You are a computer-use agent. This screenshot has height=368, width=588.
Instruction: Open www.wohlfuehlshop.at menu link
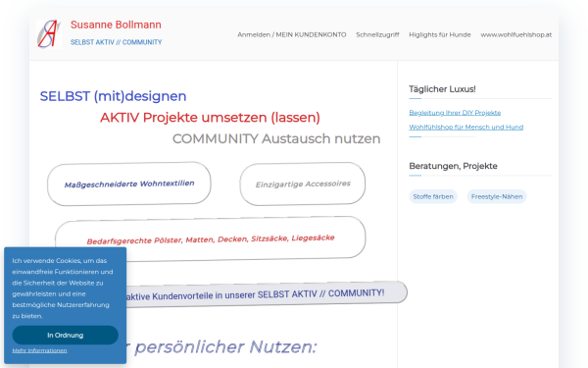516,34
